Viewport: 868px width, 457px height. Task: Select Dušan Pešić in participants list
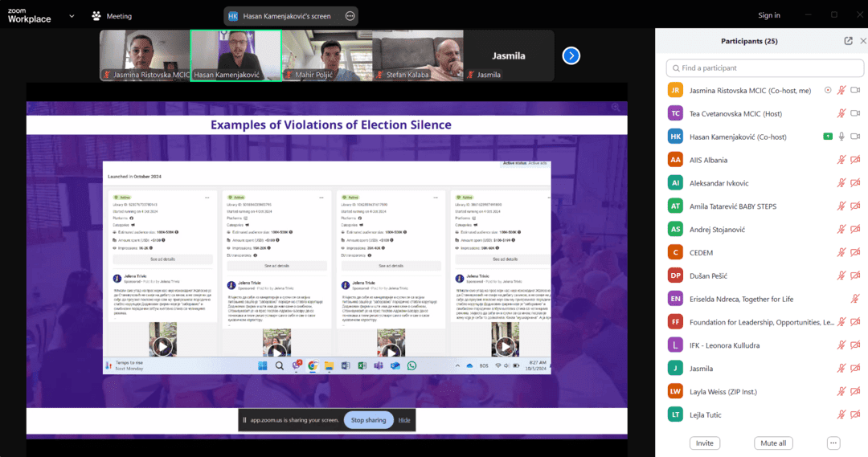pos(708,275)
